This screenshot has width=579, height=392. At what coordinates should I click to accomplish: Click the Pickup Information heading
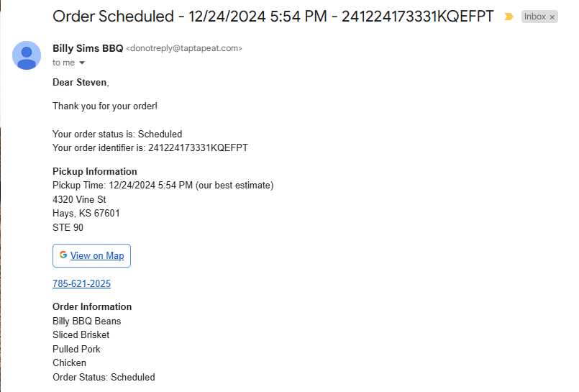click(x=94, y=171)
